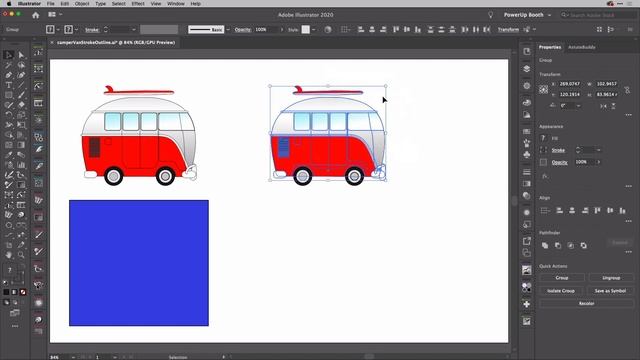Select the Selection tool in toolbar
This screenshot has height=360, width=640.
click(9, 55)
